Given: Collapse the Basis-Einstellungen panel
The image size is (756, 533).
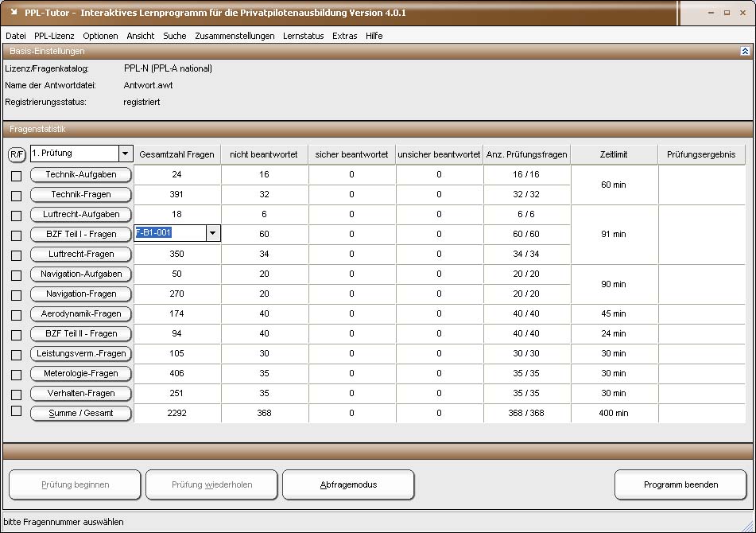Looking at the screenshot, I should point(745,51).
